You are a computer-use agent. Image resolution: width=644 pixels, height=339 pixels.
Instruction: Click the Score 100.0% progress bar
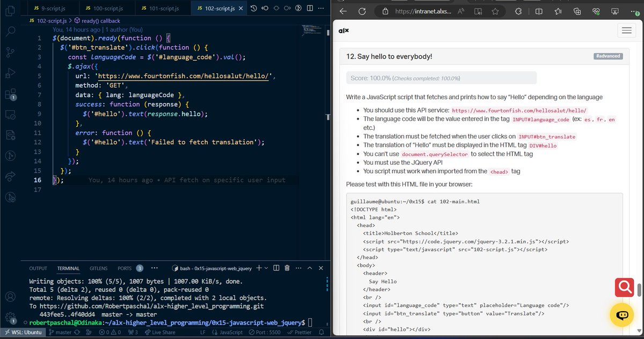[441, 78]
